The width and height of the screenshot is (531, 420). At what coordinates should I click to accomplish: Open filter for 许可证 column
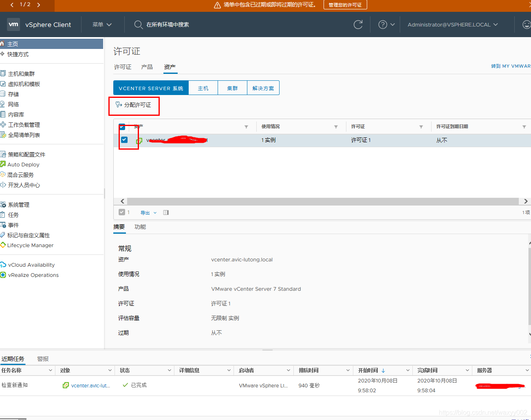pos(421,127)
